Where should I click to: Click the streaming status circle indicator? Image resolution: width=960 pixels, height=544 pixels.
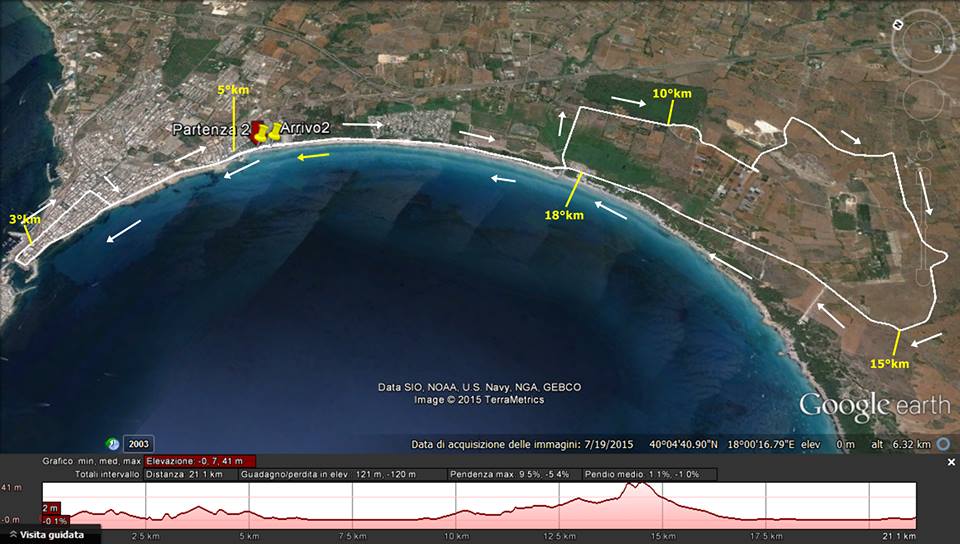click(x=943, y=444)
